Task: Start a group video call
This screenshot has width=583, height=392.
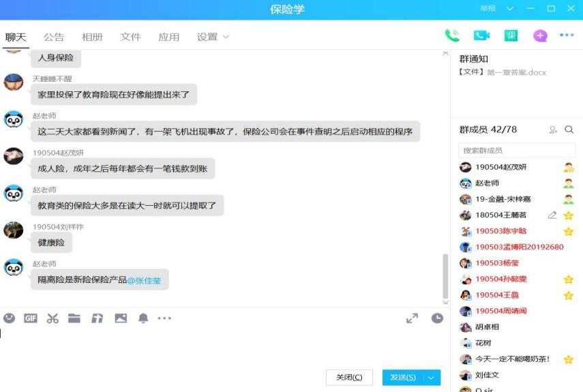Action: (x=482, y=36)
